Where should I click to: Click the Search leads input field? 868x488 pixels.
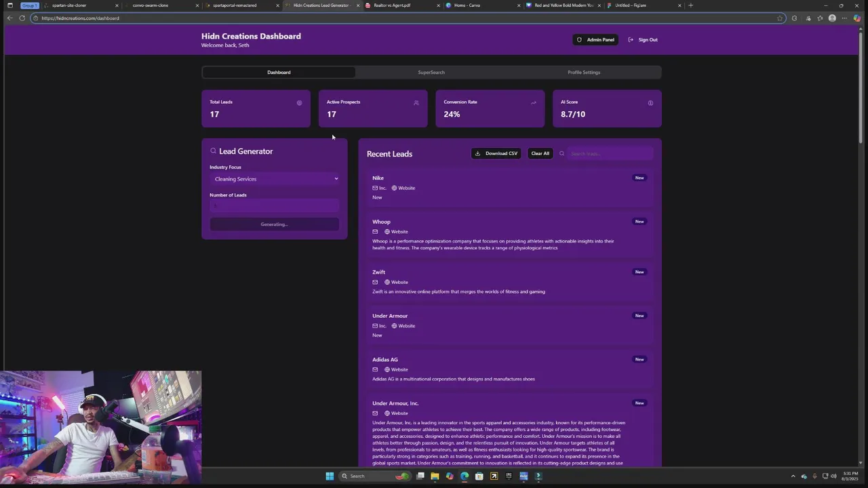point(610,154)
